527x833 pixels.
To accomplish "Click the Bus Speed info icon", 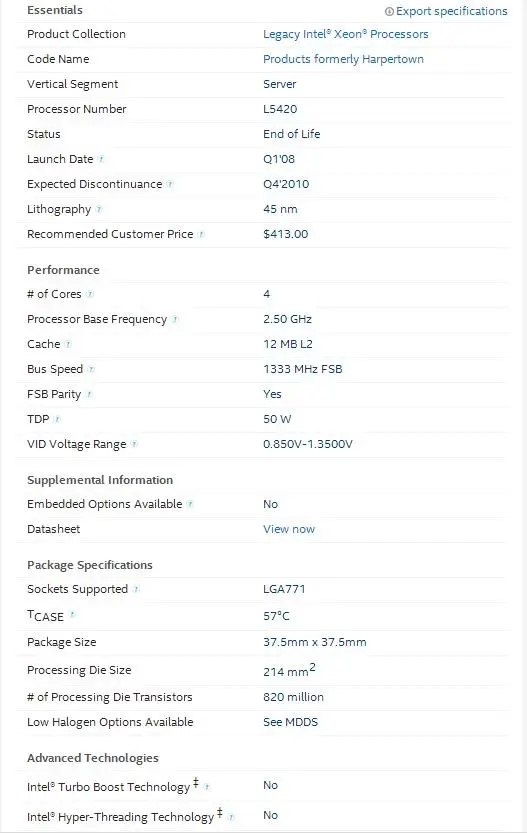I will click(91, 369).
